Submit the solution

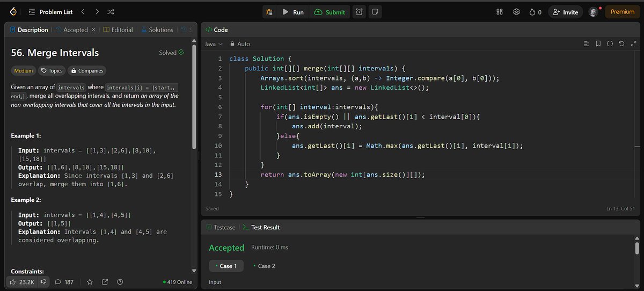pyautogui.click(x=330, y=12)
